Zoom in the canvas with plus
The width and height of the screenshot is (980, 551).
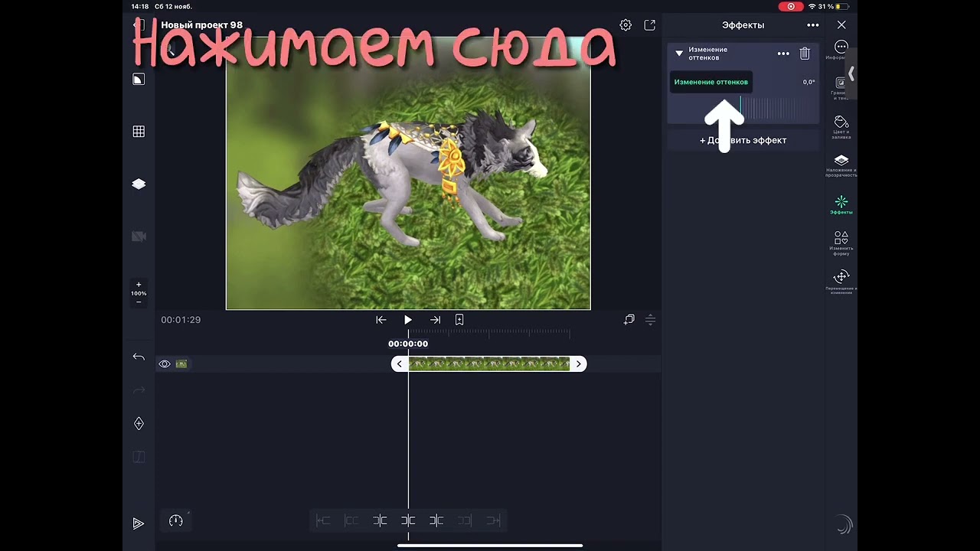[x=139, y=285]
